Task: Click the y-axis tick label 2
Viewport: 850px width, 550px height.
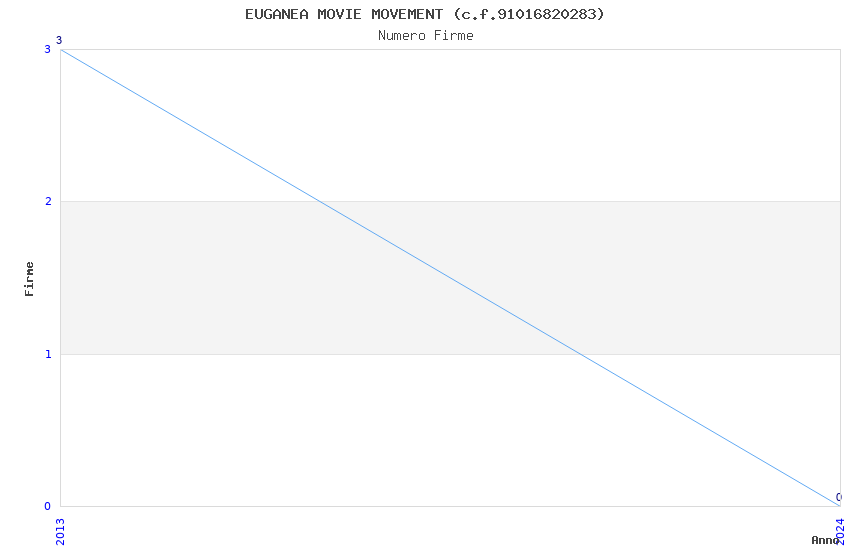Action: pos(47,202)
